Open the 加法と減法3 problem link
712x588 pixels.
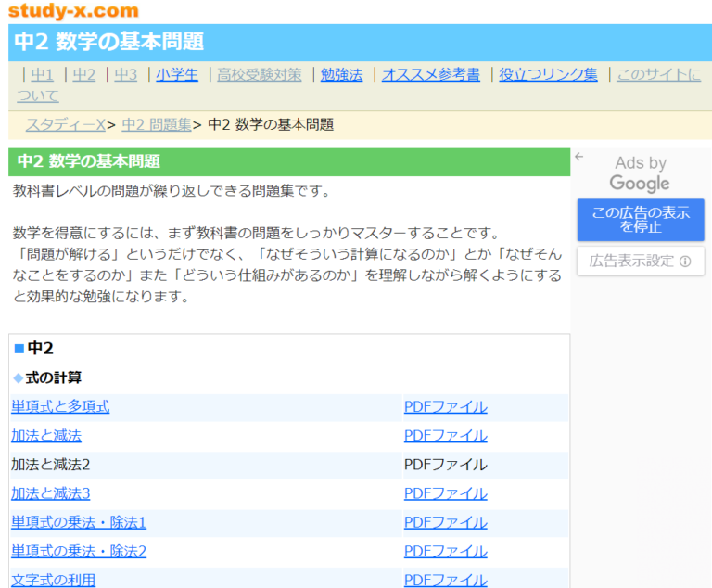tap(51, 493)
